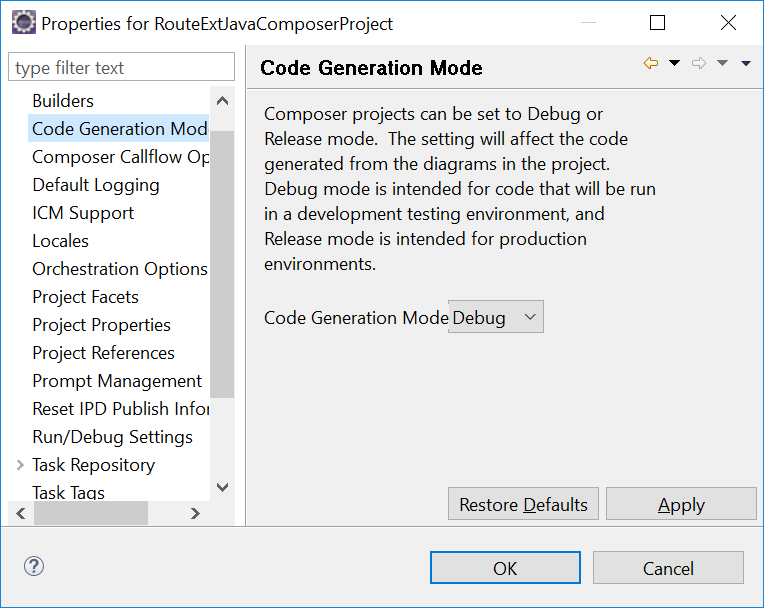The image size is (764, 608).
Task: Click the help question mark icon
Action: [x=34, y=567]
